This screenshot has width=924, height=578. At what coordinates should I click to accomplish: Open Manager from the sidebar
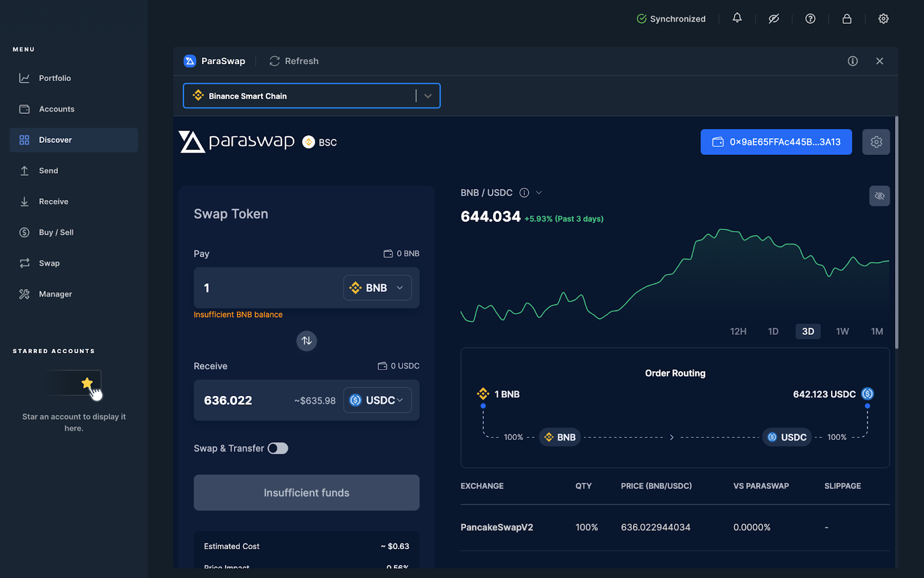point(74,294)
